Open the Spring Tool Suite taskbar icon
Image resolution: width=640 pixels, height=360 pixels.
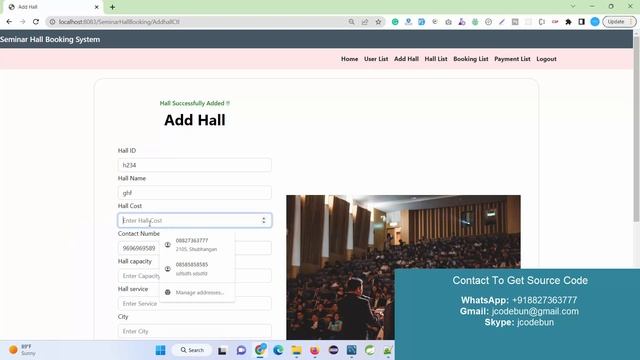point(370,350)
